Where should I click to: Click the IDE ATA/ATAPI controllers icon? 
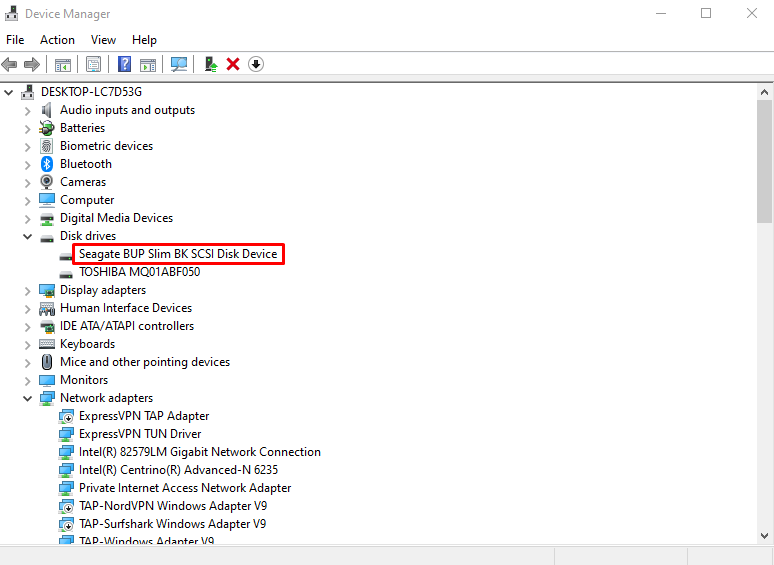[47, 326]
